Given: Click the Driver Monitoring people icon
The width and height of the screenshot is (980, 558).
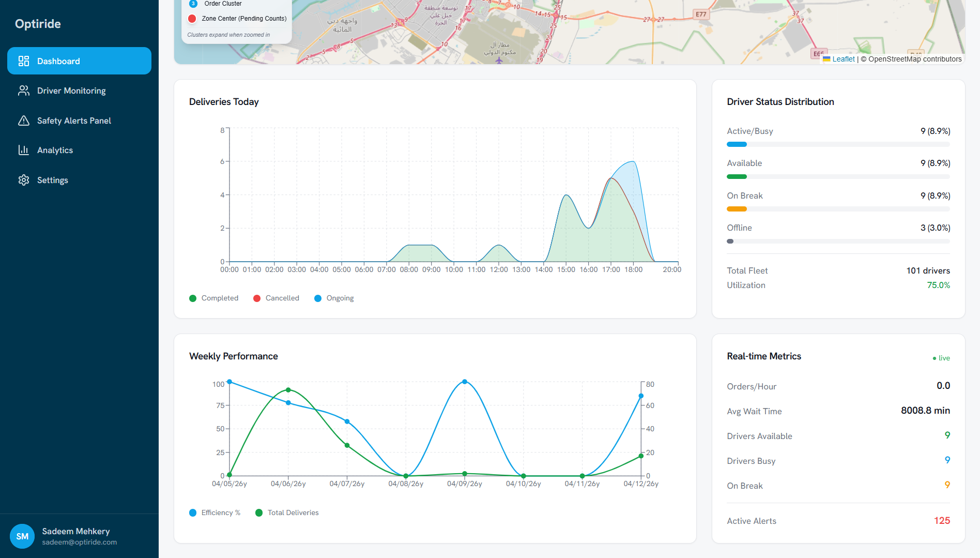Looking at the screenshot, I should [x=24, y=91].
